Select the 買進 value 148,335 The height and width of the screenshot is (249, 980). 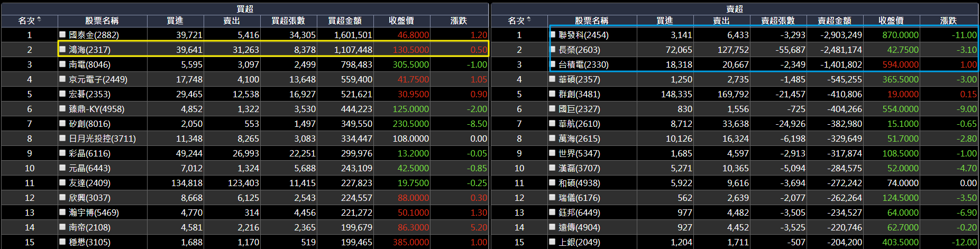[676, 94]
